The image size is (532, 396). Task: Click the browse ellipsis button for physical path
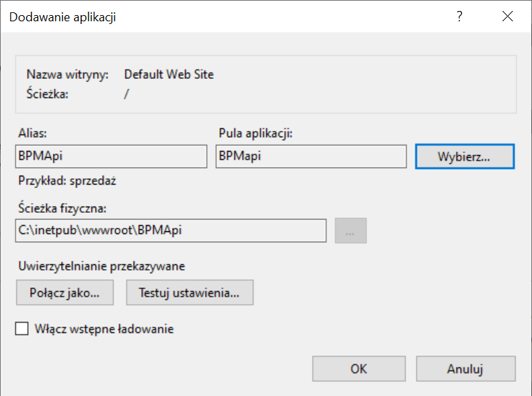350,231
